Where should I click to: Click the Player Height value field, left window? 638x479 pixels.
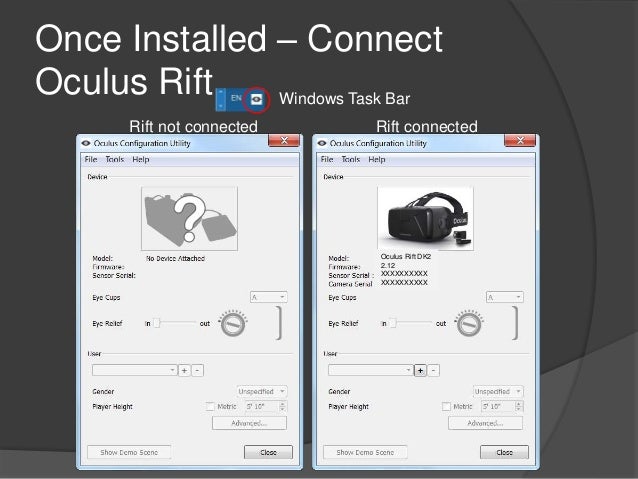[x=262, y=406]
